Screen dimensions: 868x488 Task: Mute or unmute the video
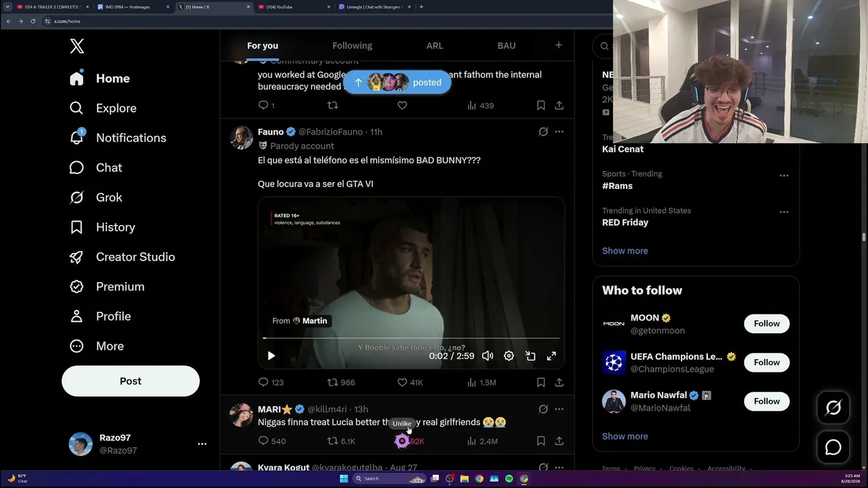(487, 356)
